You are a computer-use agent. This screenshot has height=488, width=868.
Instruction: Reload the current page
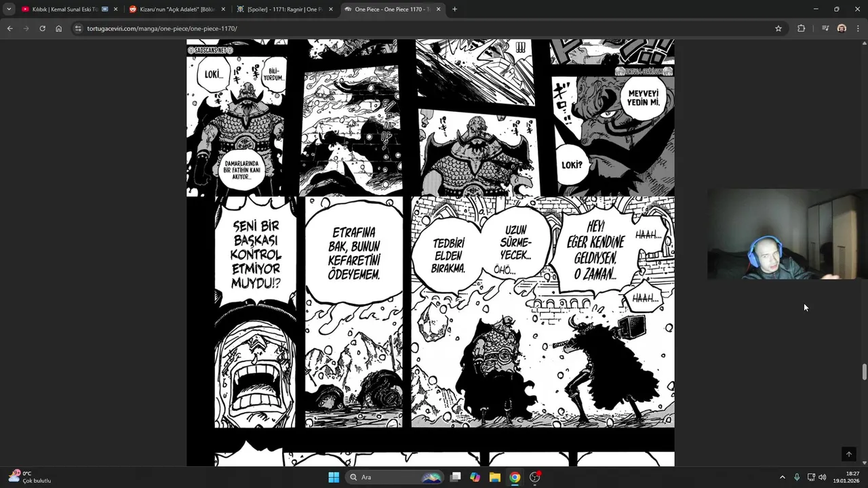[42, 28]
